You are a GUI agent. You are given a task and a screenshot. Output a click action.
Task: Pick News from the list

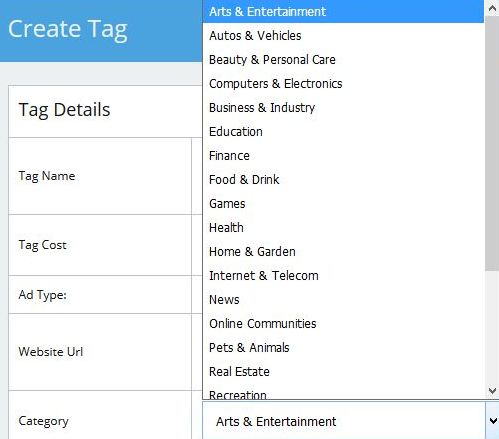[343, 300]
